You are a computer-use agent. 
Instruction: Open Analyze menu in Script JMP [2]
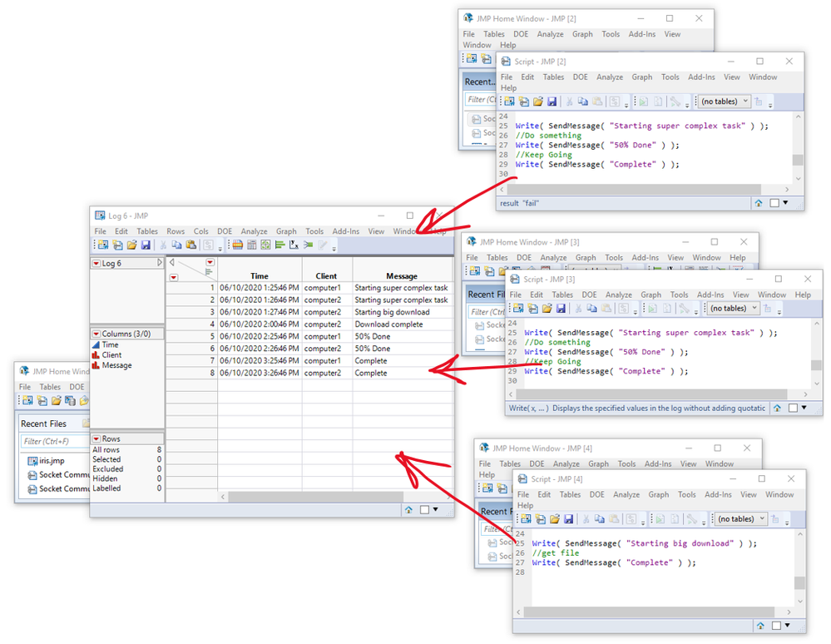[610, 77]
